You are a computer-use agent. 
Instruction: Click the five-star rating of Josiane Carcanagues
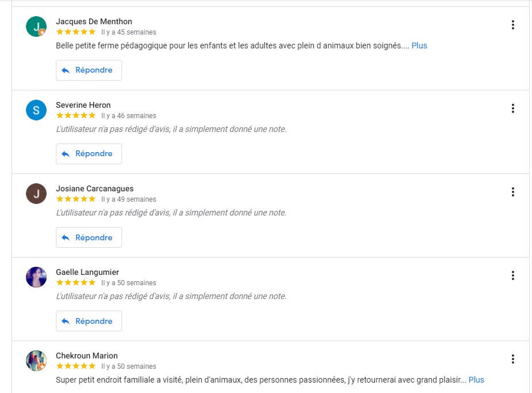pos(76,199)
